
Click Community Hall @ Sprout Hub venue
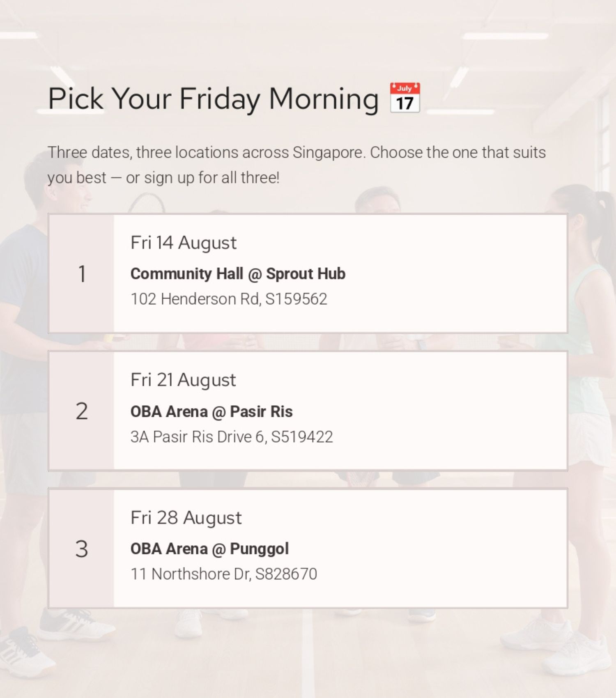pyautogui.click(x=238, y=274)
